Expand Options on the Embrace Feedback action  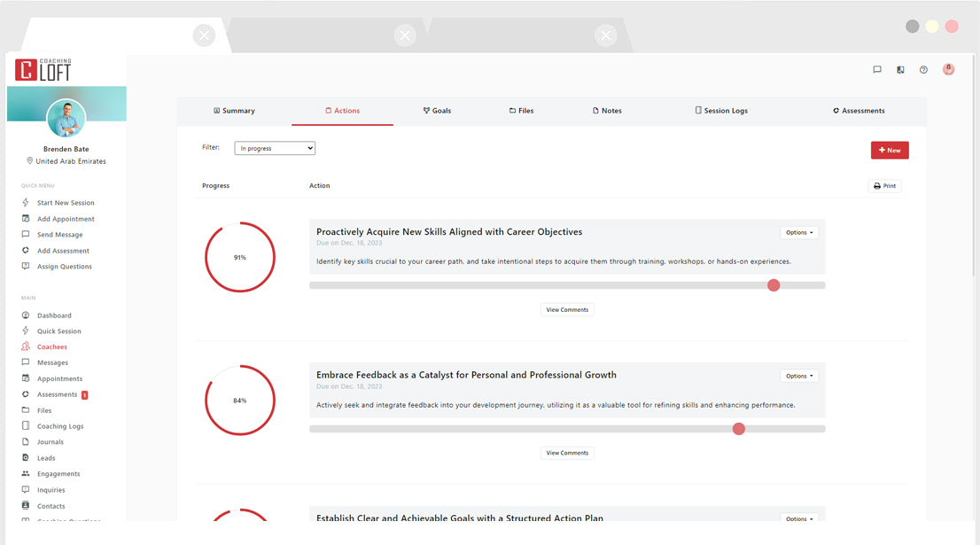798,376
